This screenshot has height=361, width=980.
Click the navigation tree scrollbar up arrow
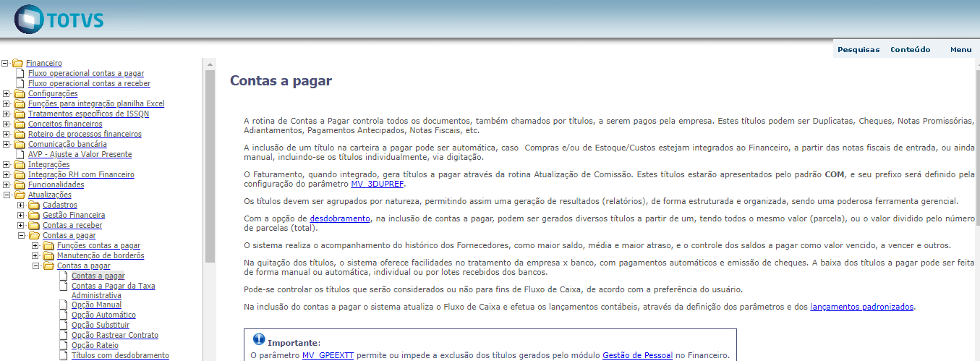[x=210, y=63]
